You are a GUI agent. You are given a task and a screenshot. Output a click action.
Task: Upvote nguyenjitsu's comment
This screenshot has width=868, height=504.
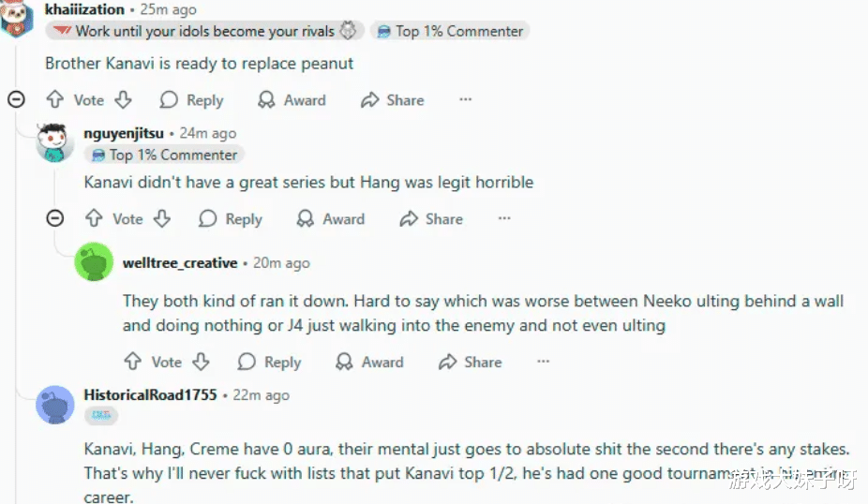coord(94,219)
